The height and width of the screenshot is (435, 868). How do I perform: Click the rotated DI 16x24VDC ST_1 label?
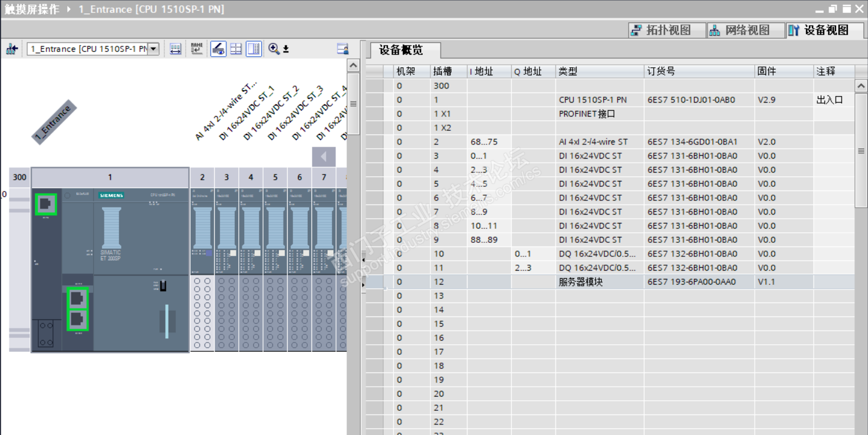pos(246,113)
